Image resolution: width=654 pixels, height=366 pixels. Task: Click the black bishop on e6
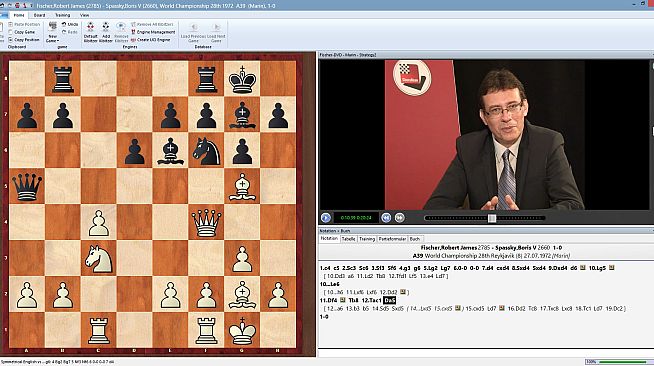170,150
